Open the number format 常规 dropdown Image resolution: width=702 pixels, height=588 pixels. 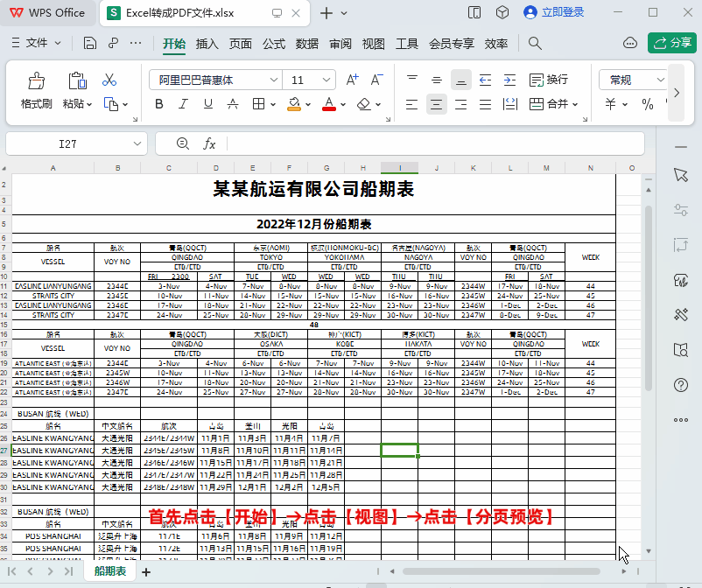[x=660, y=80]
